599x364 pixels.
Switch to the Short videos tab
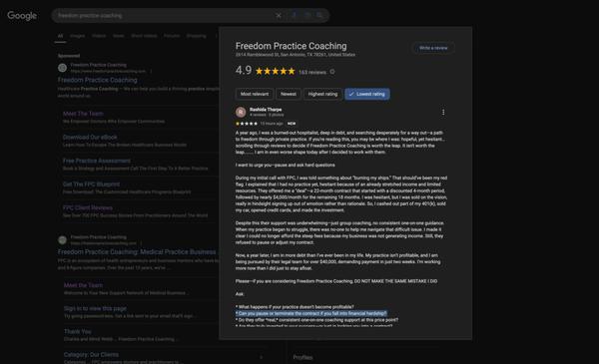pyautogui.click(x=144, y=36)
